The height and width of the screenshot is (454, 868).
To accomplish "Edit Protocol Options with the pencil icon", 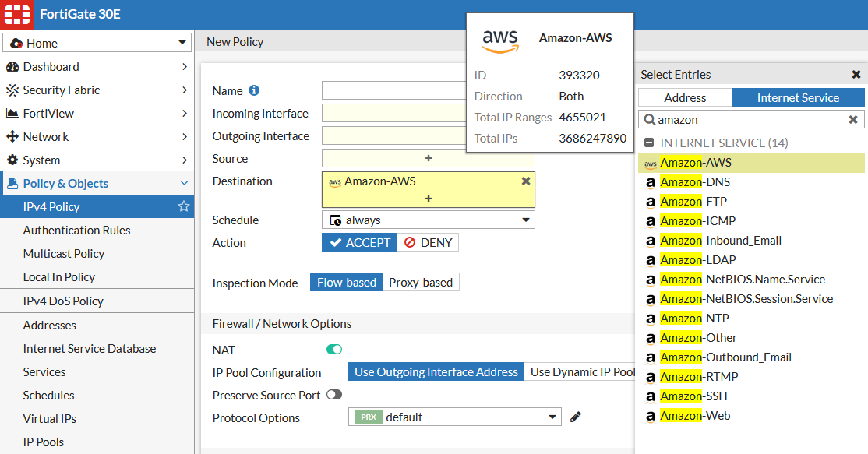I will pyautogui.click(x=576, y=417).
